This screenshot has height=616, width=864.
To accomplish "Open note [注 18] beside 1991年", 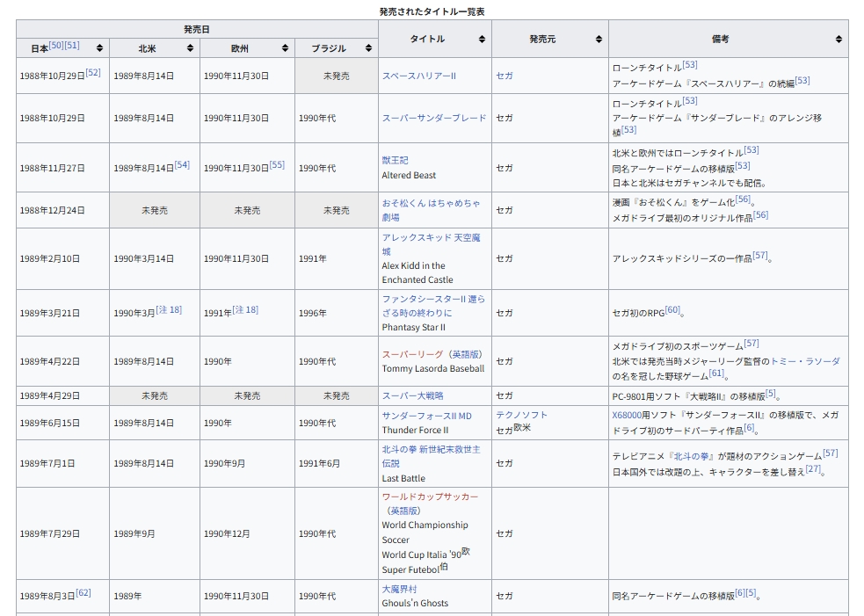I will 245,309.
